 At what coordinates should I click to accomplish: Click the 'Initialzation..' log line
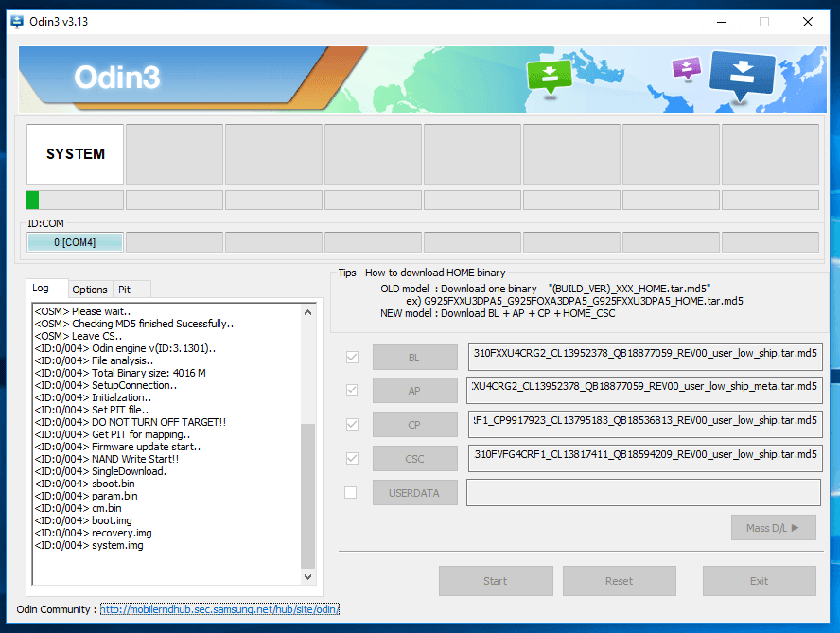94,397
